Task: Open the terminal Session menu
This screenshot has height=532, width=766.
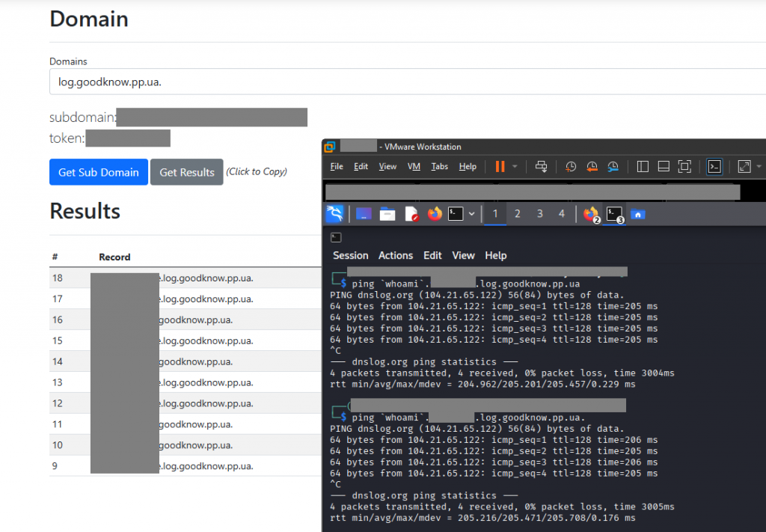Action: [351, 255]
